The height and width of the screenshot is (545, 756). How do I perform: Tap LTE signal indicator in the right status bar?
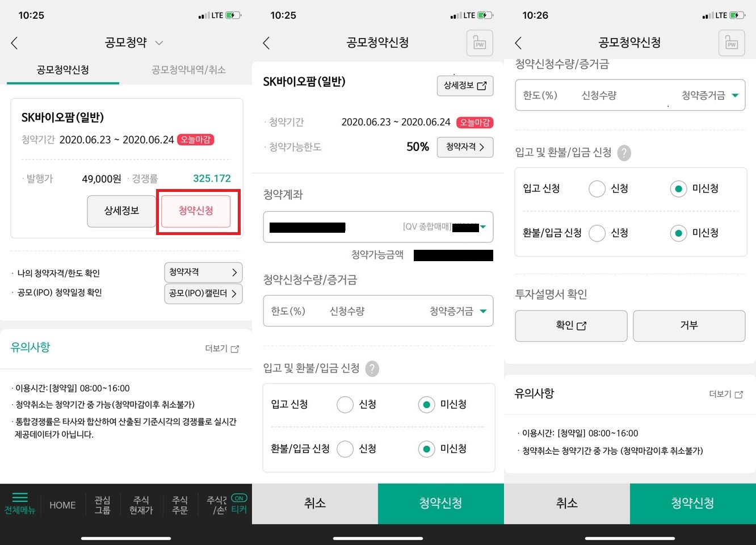715,15
